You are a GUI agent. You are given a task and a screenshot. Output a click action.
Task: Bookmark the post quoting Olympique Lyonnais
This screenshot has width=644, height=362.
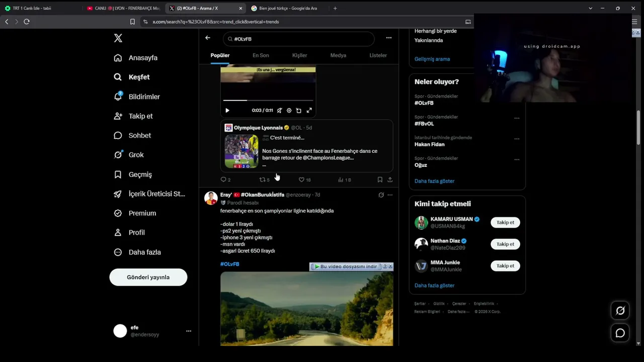pyautogui.click(x=380, y=179)
